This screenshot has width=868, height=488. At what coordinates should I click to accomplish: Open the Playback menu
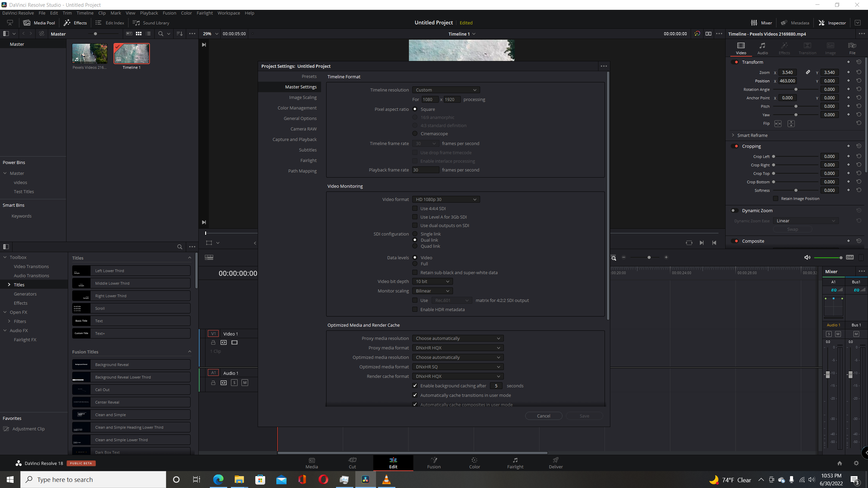[x=149, y=13]
